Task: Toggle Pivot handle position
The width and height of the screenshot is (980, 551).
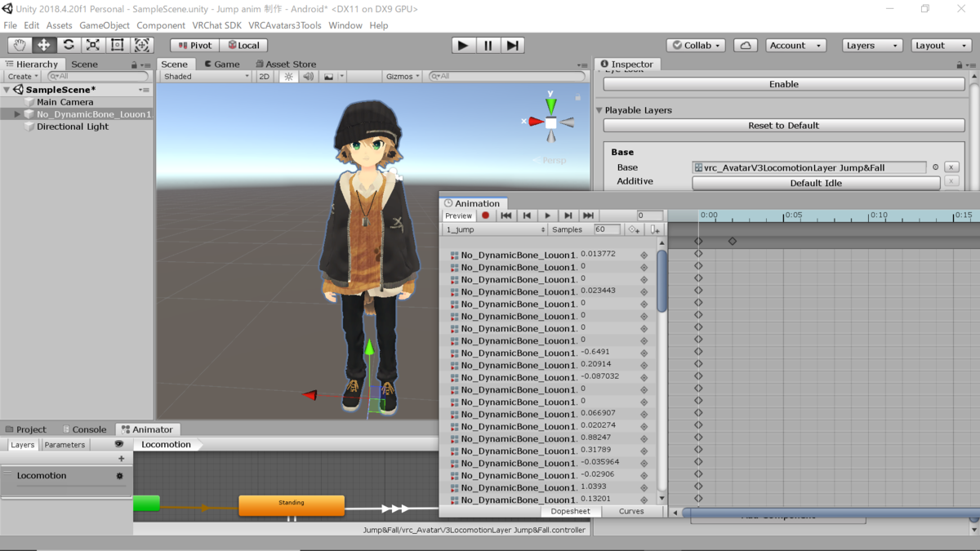Action: click(195, 46)
